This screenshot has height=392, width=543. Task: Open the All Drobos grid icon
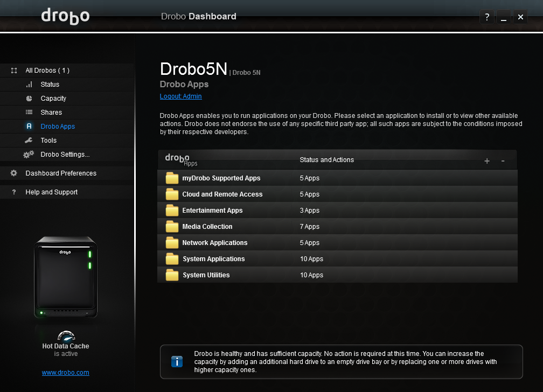click(14, 71)
